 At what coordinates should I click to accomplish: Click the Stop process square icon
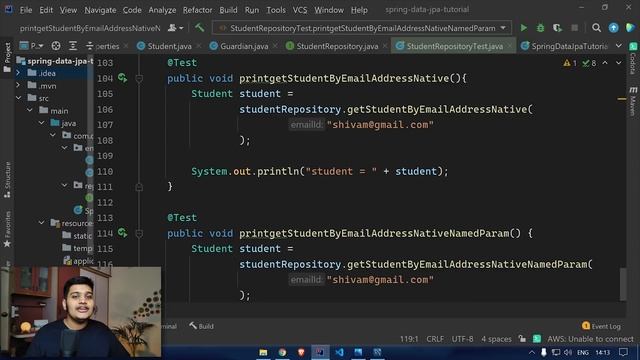pyautogui.click(x=574, y=28)
